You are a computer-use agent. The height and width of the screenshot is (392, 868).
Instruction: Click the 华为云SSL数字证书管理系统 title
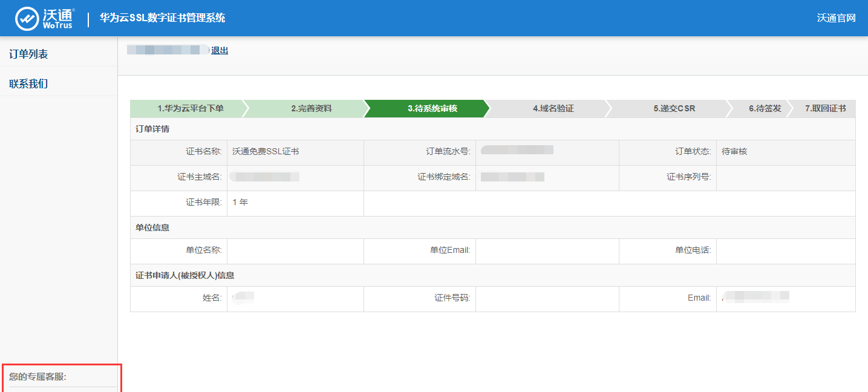pos(162,18)
